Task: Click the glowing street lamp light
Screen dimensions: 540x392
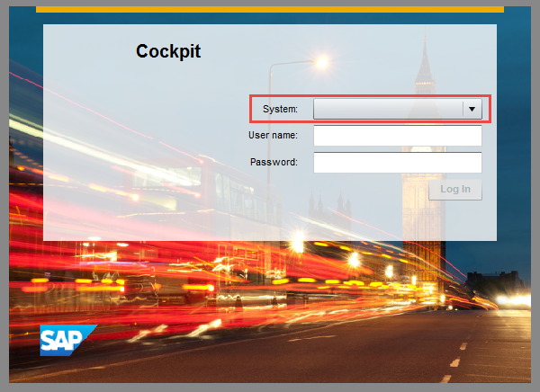Action: pyautogui.click(x=322, y=62)
